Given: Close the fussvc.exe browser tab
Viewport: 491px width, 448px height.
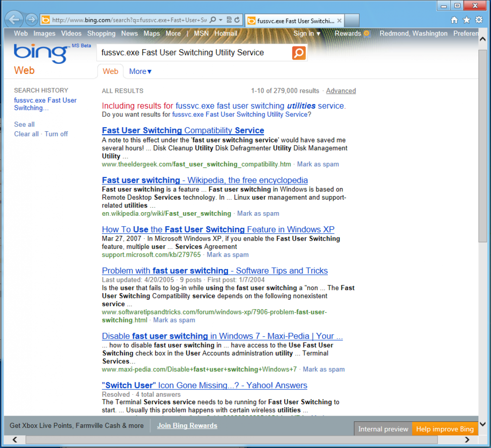Looking at the screenshot, I should 339,21.
